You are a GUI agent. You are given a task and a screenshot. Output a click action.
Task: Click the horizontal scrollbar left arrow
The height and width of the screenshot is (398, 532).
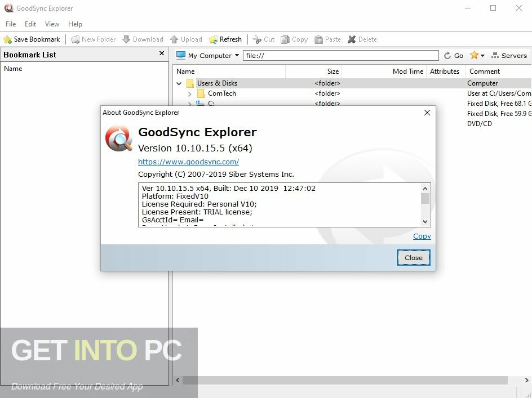(x=178, y=381)
